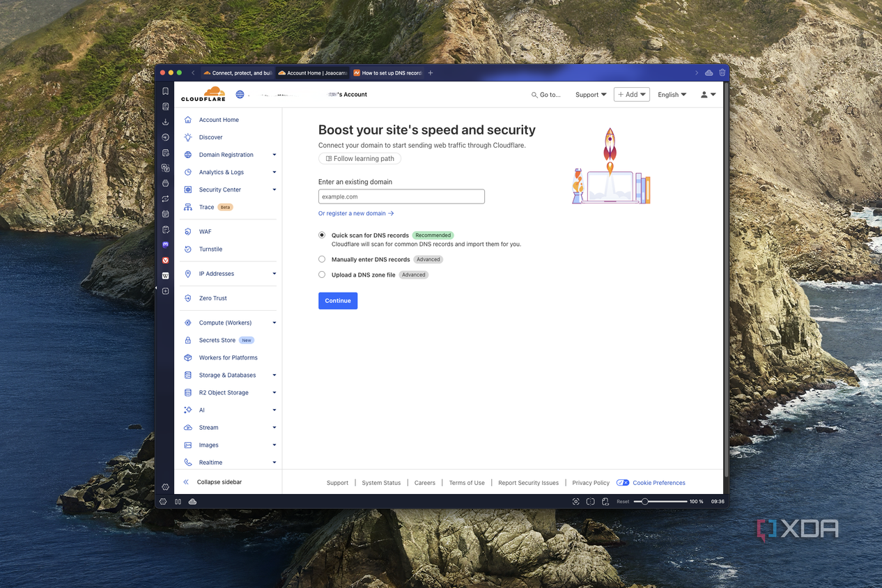Image resolution: width=882 pixels, height=588 pixels.
Task: Open a new tab with plus button
Action: pyautogui.click(x=431, y=72)
